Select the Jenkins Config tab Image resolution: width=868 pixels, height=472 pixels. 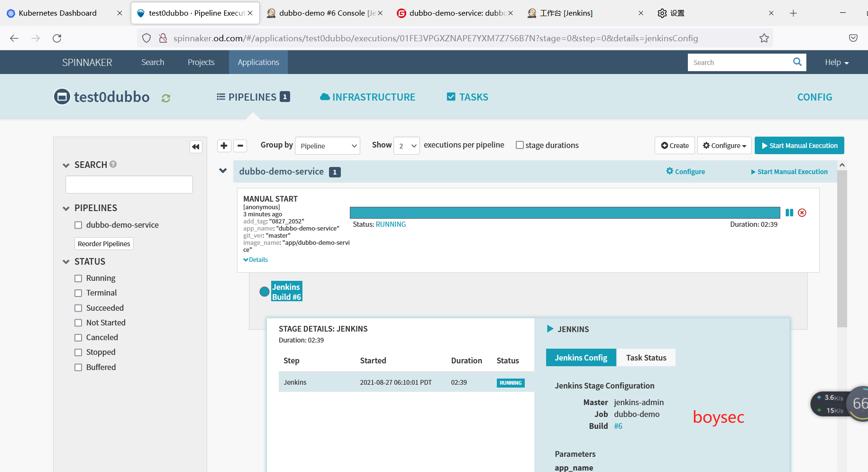[581, 358]
